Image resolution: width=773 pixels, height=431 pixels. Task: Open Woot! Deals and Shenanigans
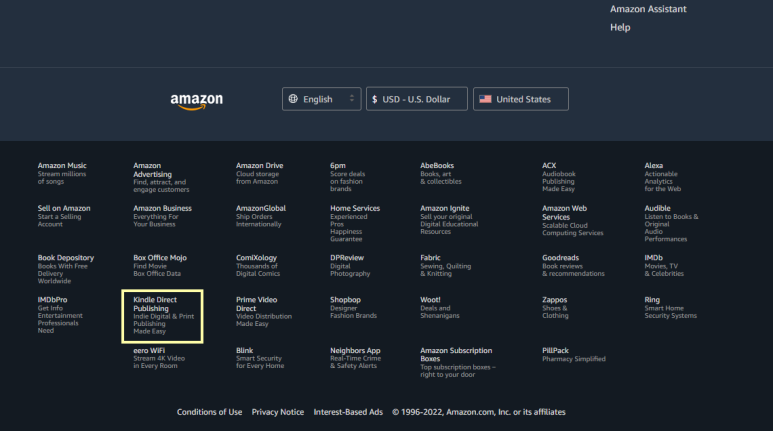coord(440,307)
